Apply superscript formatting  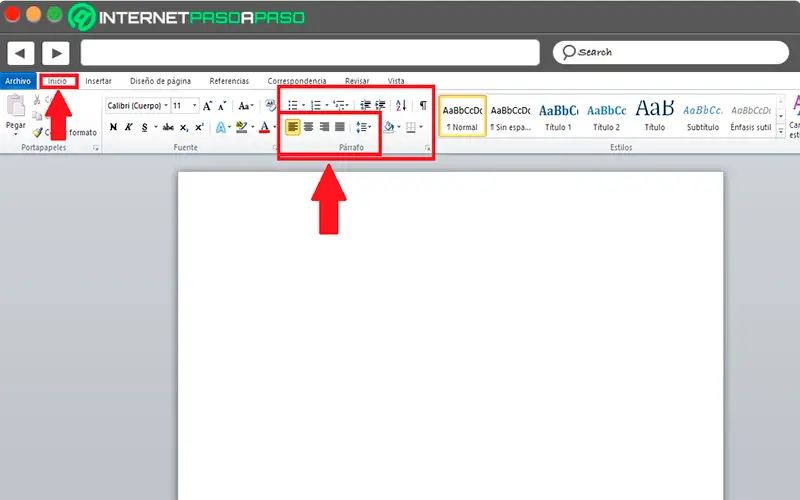coord(199,128)
